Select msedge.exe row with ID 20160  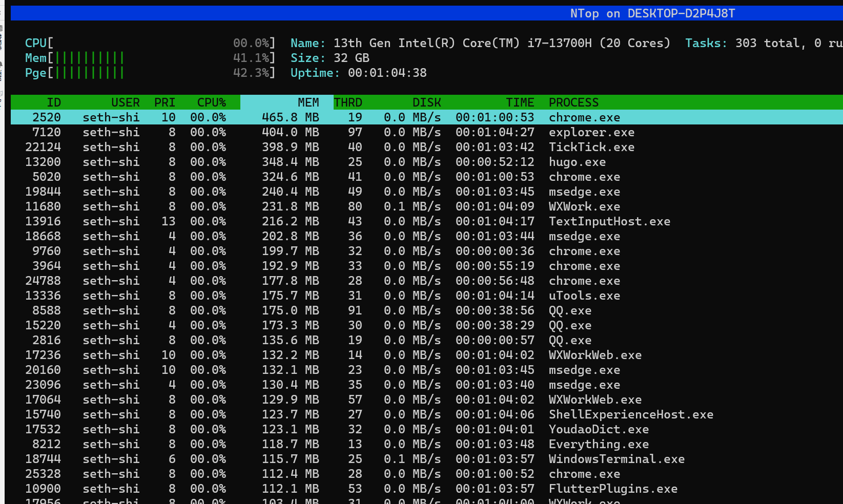[x=427, y=370]
